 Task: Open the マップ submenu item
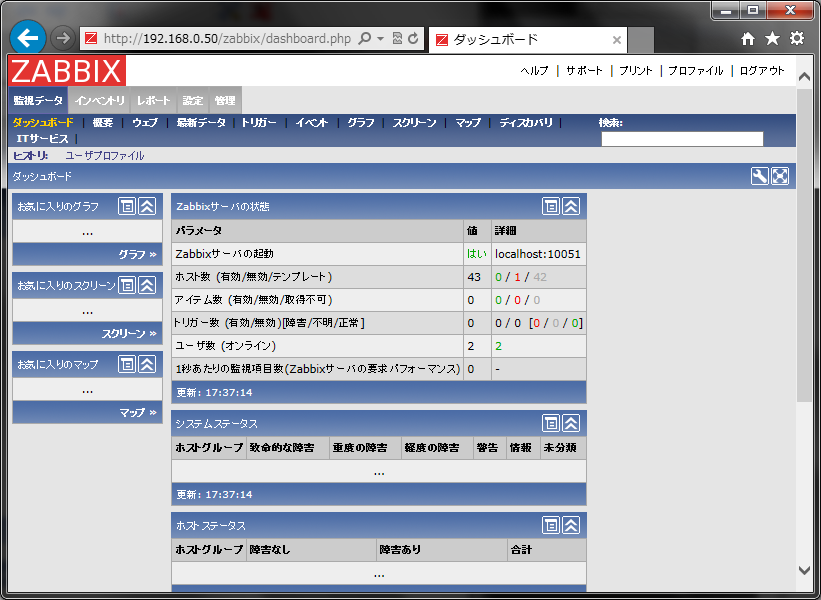(468, 123)
